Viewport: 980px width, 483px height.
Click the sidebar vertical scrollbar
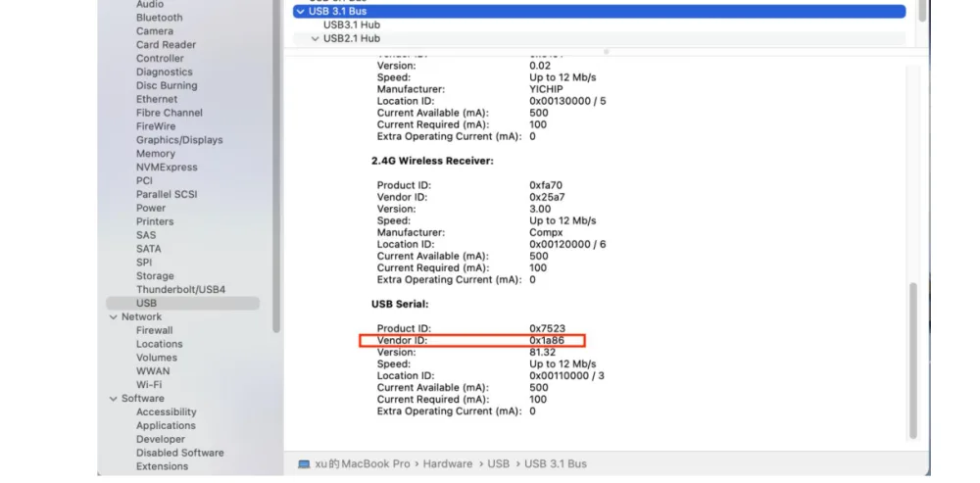tap(276, 166)
